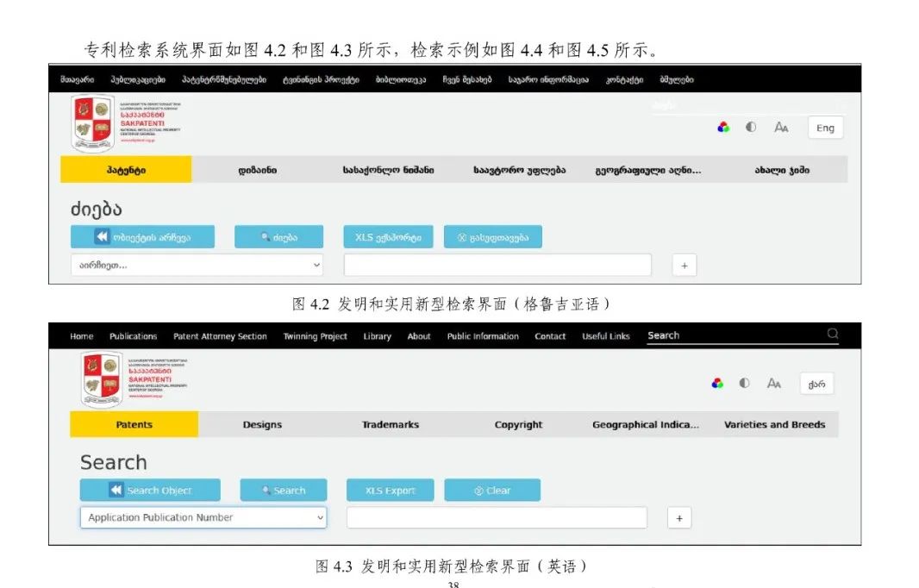This screenshot has height=588, width=919.
Task: Toggle contrast mode icon in Georgian interface
Action: [x=751, y=128]
